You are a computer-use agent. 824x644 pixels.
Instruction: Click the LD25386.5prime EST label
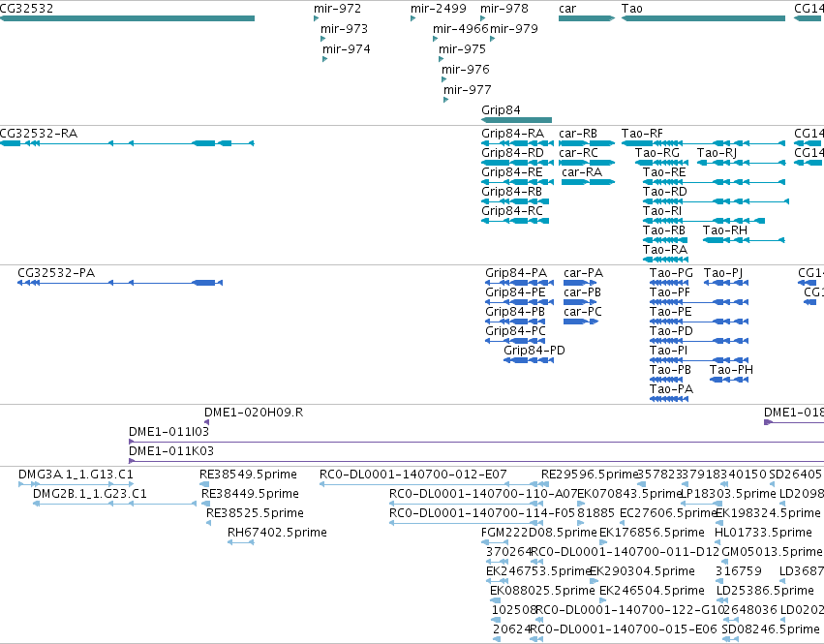point(765,591)
